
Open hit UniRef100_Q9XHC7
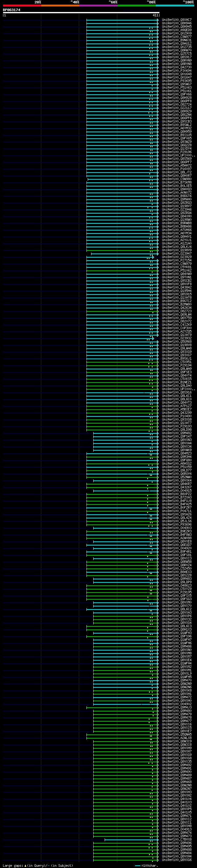177,20
